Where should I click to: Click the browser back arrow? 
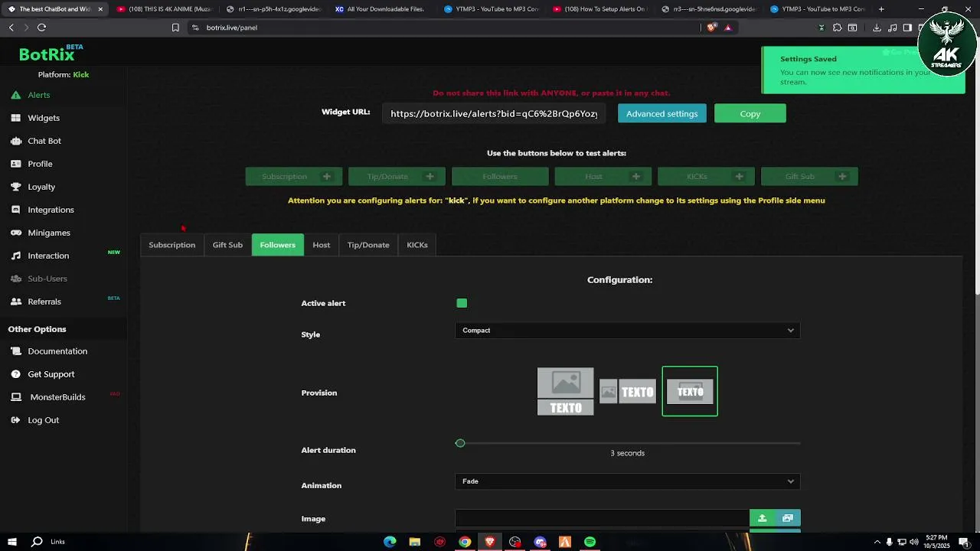coord(11,28)
